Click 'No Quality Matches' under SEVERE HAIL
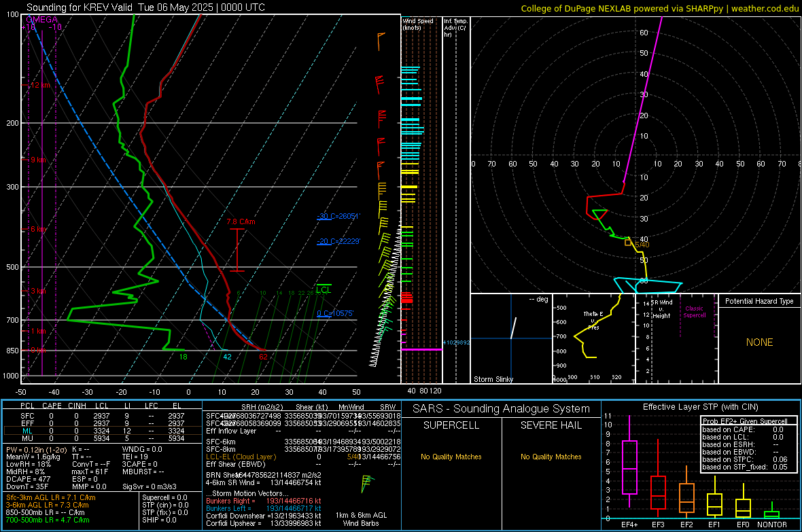 (551, 457)
